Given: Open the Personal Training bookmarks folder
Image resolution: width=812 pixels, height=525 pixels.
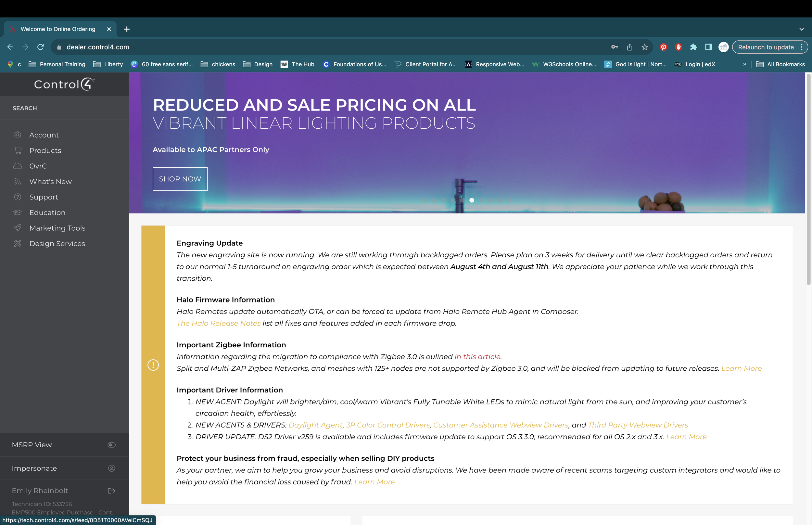Looking at the screenshot, I should click(57, 64).
